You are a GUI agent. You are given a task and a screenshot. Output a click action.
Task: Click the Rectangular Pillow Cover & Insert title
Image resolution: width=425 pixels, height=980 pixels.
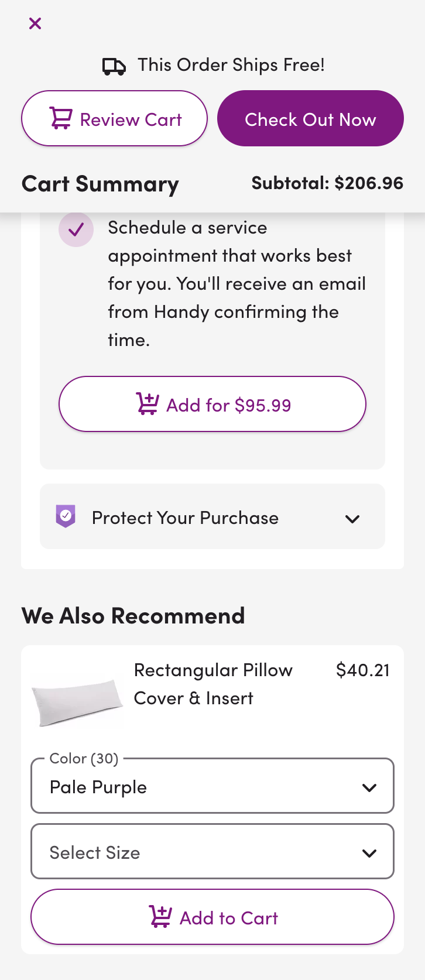[213, 684]
